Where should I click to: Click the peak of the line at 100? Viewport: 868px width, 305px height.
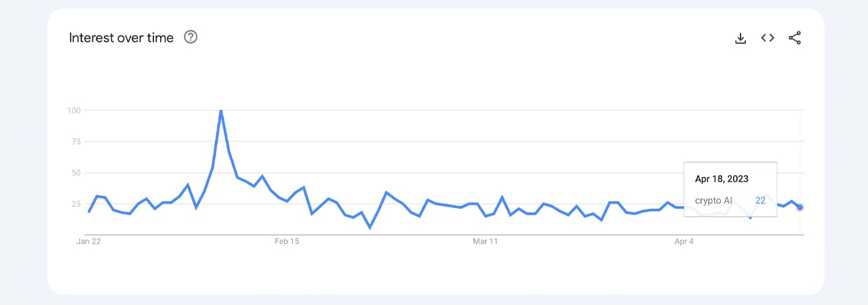click(x=221, y=110)
